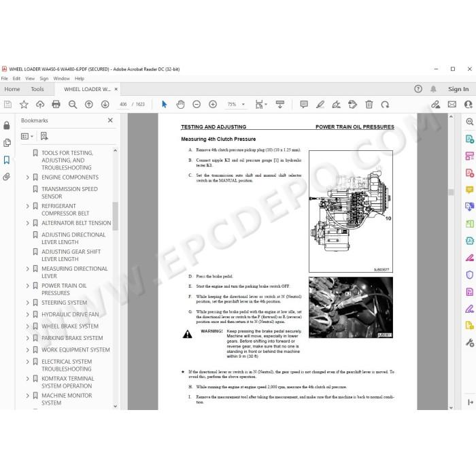Click the page number field
476x476 pixels.
pos(123,105)
